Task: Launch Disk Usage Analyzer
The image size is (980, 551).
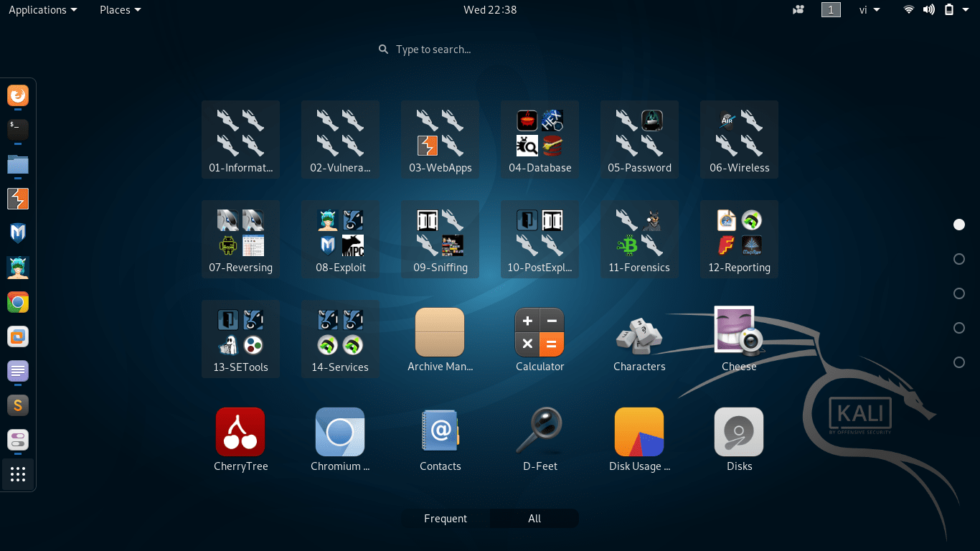Action: pos(639,438)
